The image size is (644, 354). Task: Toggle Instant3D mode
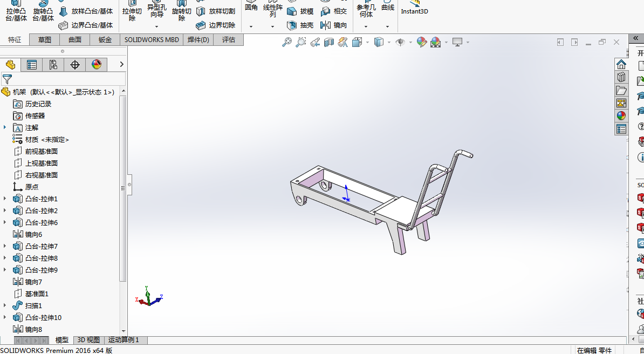414,8
